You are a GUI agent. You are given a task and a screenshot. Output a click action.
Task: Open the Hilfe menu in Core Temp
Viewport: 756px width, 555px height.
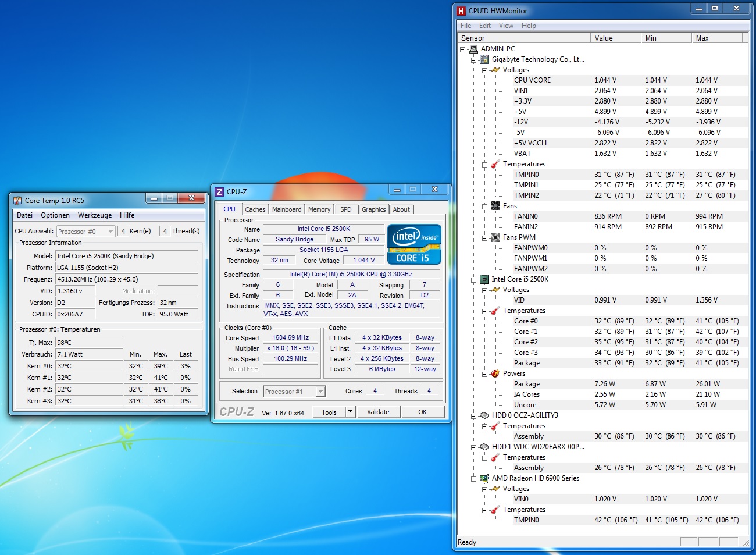pyautogui.click(x=127, y=215)
